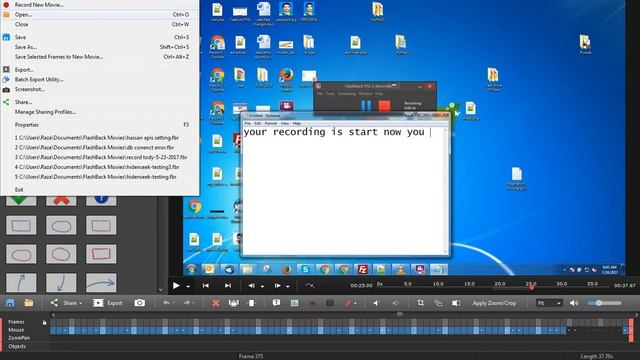Click the 00:25.00 current time readout

pos(361,286)
